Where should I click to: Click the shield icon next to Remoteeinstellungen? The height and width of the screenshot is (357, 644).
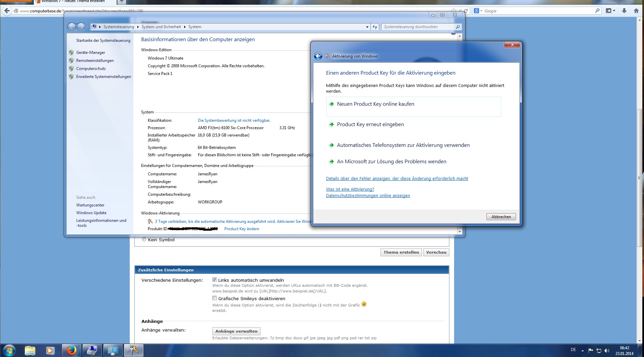[x=71, y=61]
